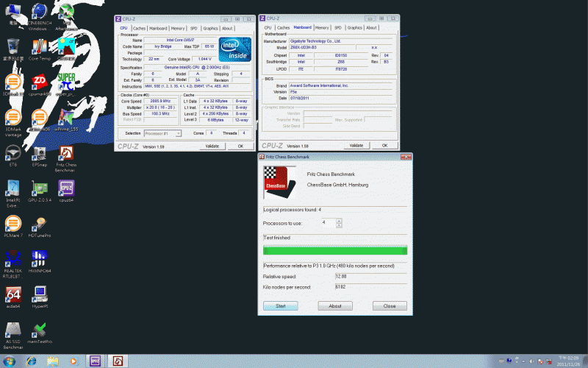Open Graphics tab in right CPU-Z window
This screenshot has width=588, height=368.
[x=354, y=28]
